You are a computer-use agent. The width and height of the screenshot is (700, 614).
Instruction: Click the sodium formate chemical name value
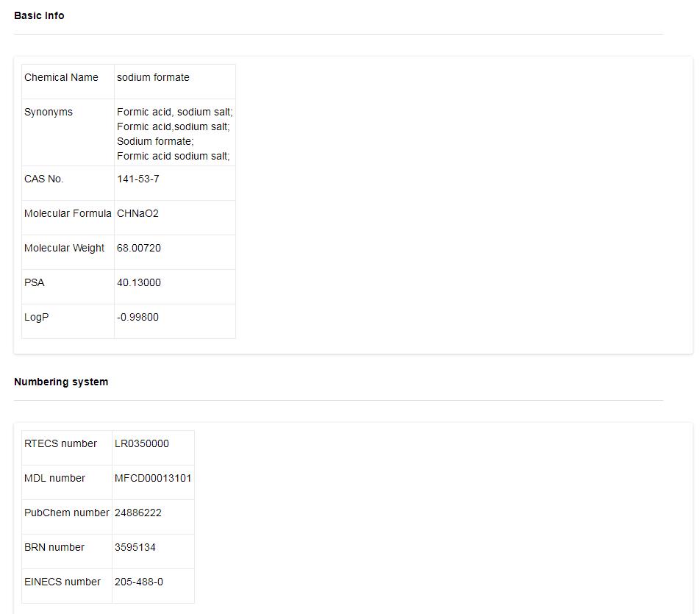click(153, 77)
